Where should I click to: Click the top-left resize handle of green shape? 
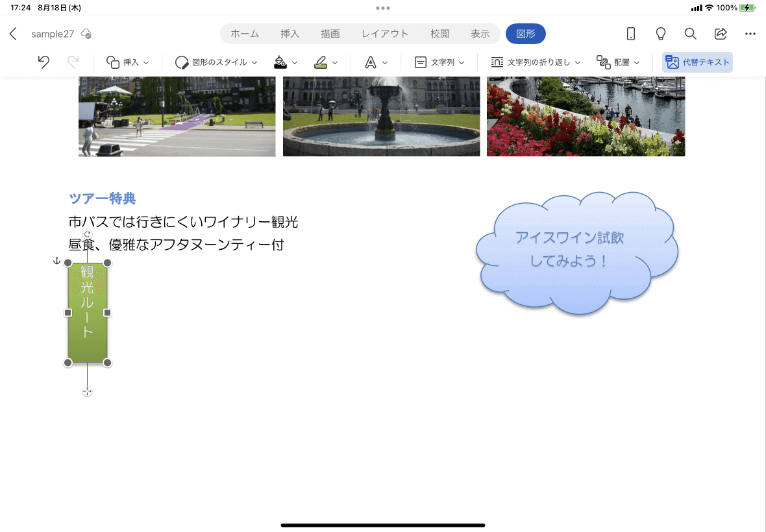[x=68, y=263]
